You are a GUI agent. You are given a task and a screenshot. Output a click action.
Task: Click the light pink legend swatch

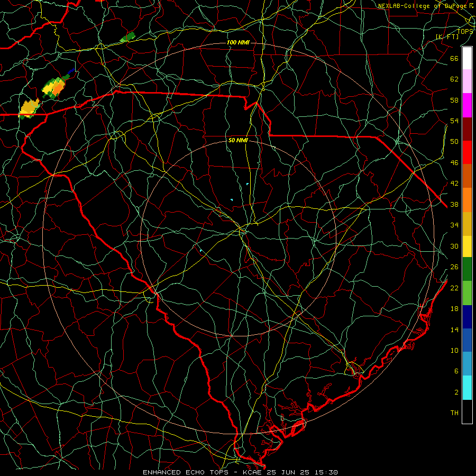pos(467,81)
